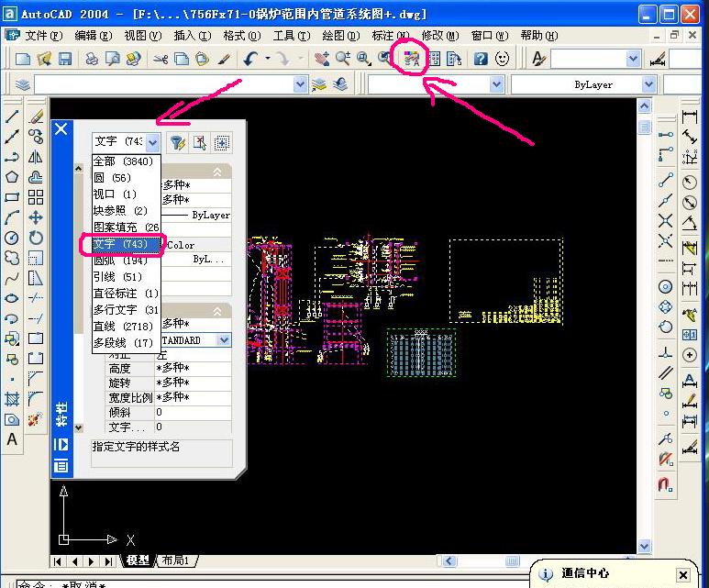Open the 编辑(E) menu
This screenshot has width=709, height=588.
pyautogui.click(x=94, y=35)
